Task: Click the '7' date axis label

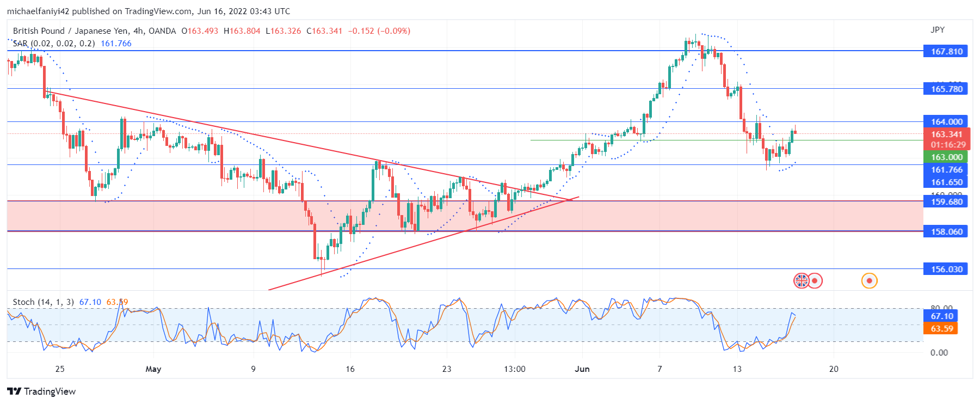Action: tap(660, 369)
